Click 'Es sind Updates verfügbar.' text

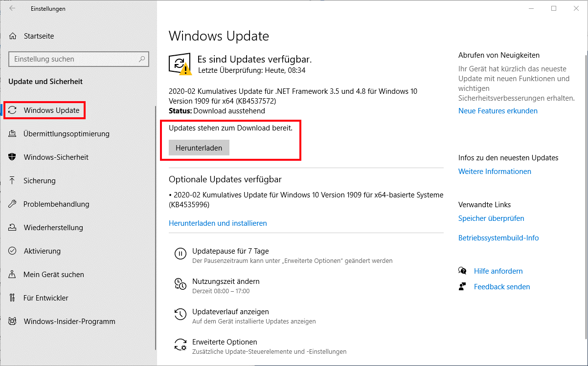click(254, 59)
